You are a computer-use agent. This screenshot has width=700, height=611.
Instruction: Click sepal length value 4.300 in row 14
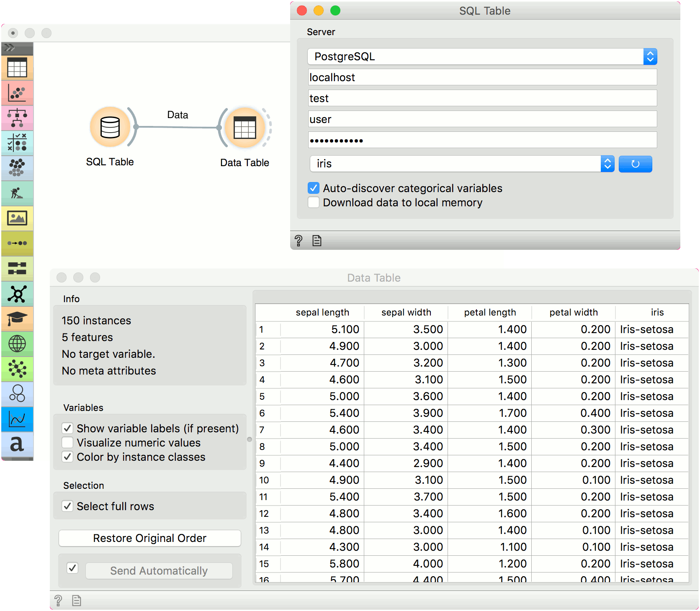(322, 547)
